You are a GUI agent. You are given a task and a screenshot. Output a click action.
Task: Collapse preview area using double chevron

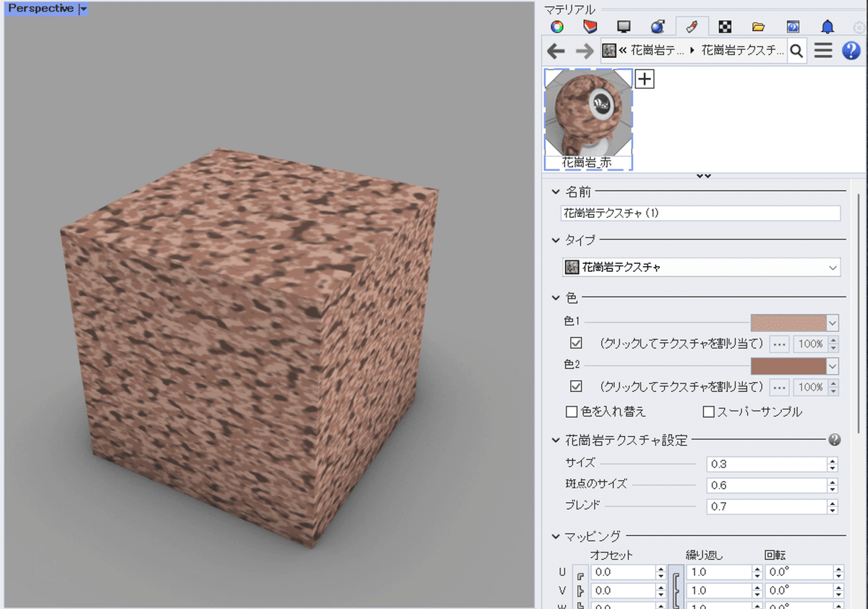tap(703, 176)
